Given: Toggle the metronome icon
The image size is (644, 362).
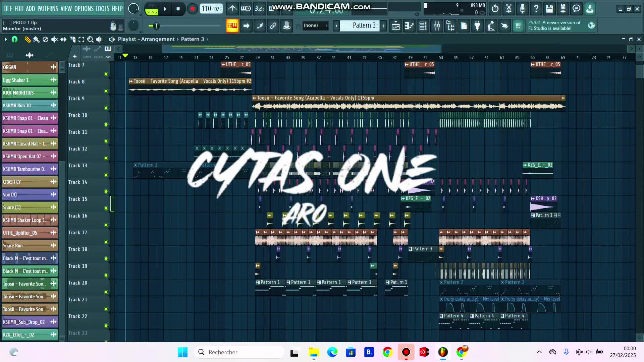Looking at the screenshot, I should pyautogui.click(x=232, y=9).
